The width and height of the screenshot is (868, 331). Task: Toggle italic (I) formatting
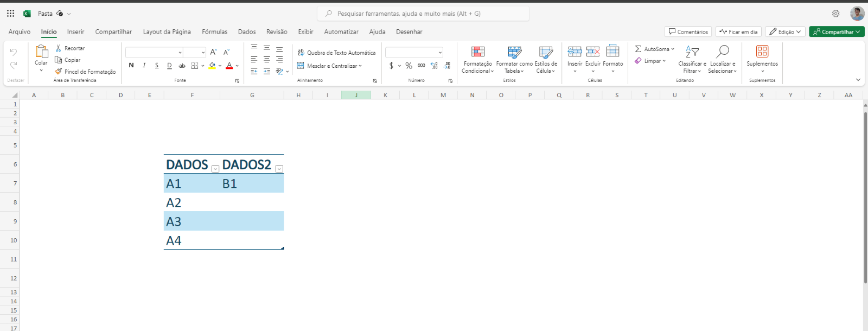pos(144,66)
